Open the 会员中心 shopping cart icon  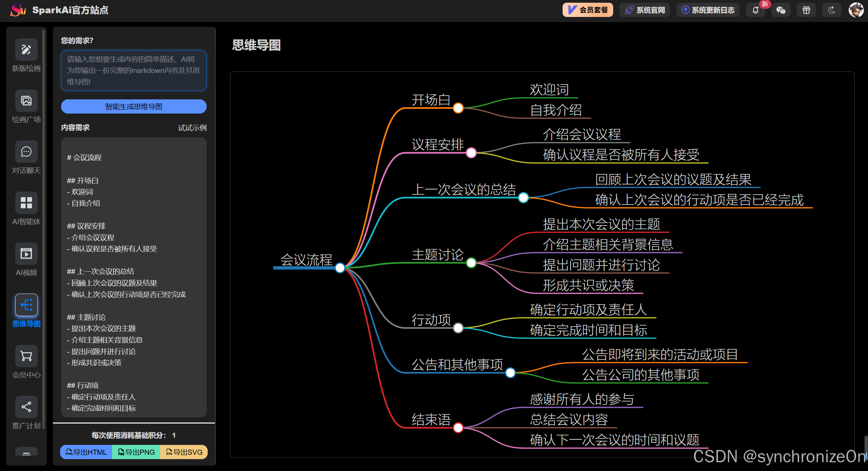(x=26, y=356)
